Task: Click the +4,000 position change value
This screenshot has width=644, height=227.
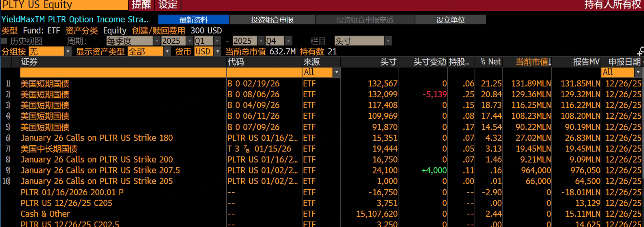Action: [x=434, y=170]
